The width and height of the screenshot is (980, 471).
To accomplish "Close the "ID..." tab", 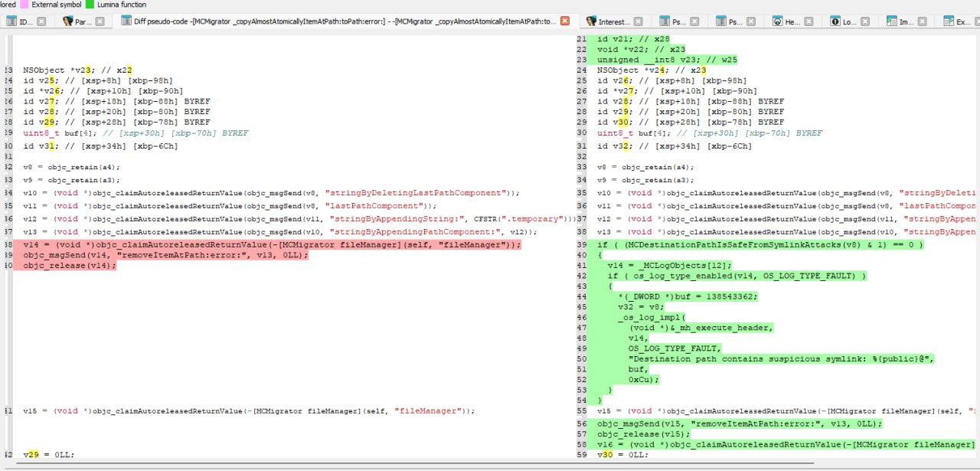I will (41, 21).
